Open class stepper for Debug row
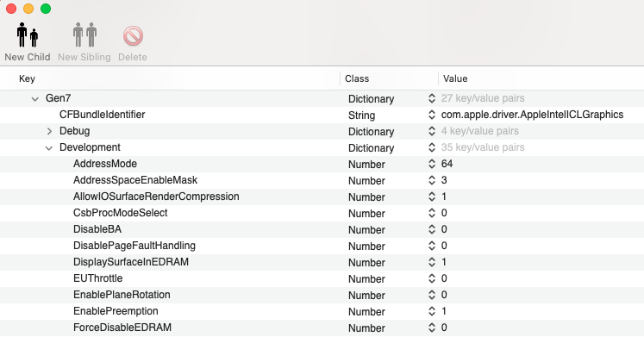 coord(432,131)
